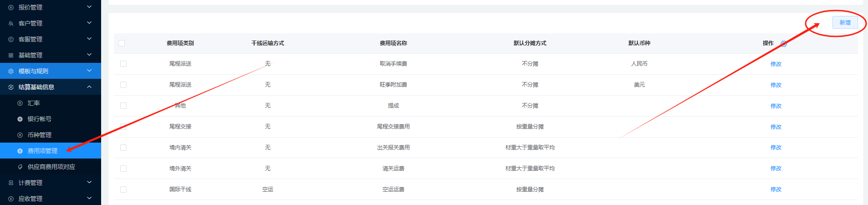Image resolution: width=868 pixels, height=205 pixels.
Task: Click the 币种管理 yen icon in sidebar
Action: pyautogui.click(x=20, y=135)
